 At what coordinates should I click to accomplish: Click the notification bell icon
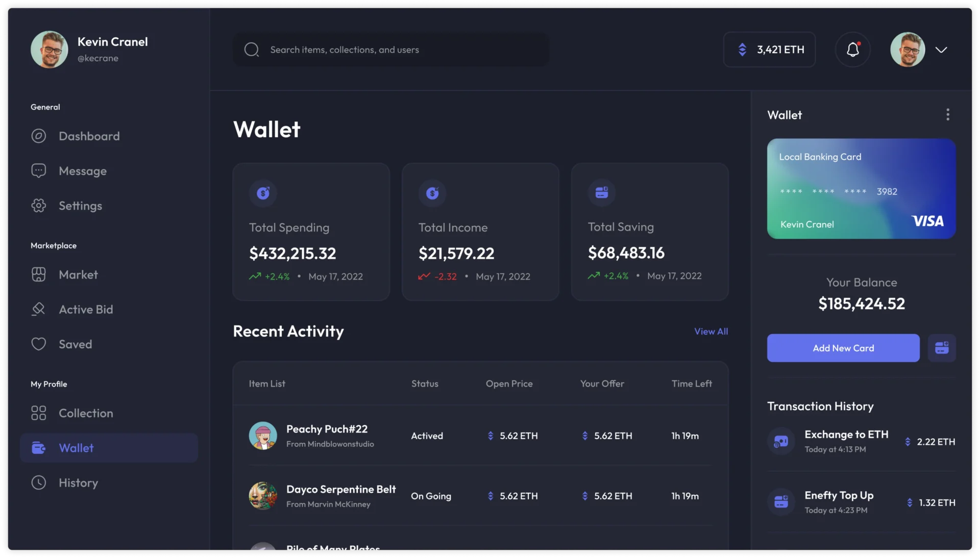pyautogui.click(x=852, y=49)
